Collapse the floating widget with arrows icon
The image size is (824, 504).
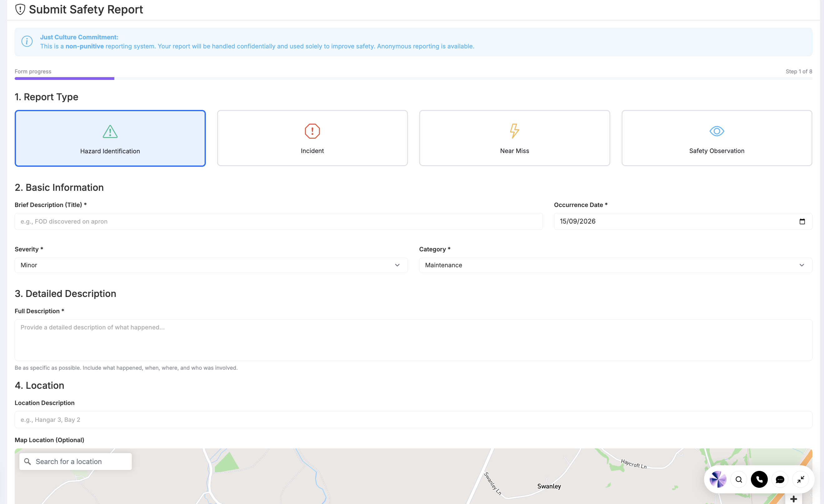pos(800,479)
